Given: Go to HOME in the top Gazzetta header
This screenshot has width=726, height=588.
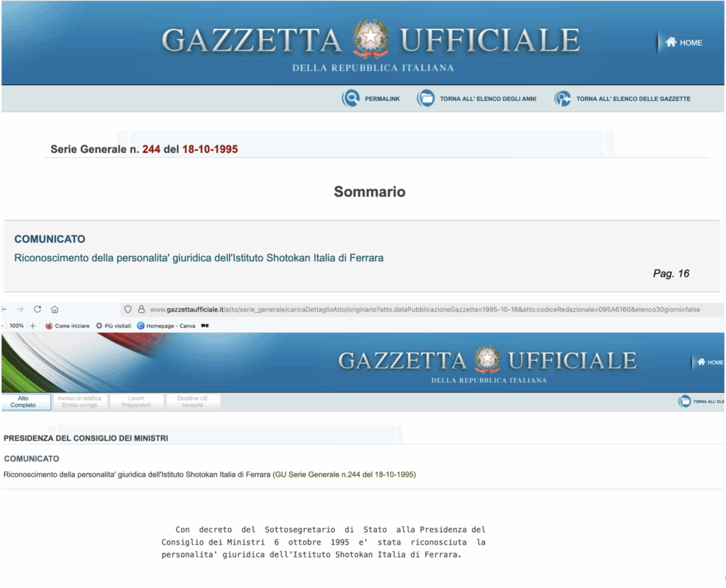Looking at the screenshot, I should click(684, 43).
